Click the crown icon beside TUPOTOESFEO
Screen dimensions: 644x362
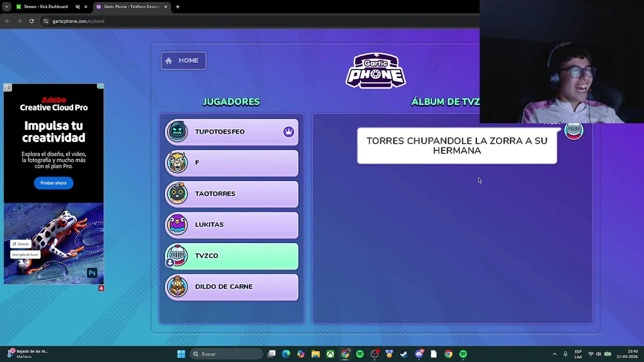point(288,132)
